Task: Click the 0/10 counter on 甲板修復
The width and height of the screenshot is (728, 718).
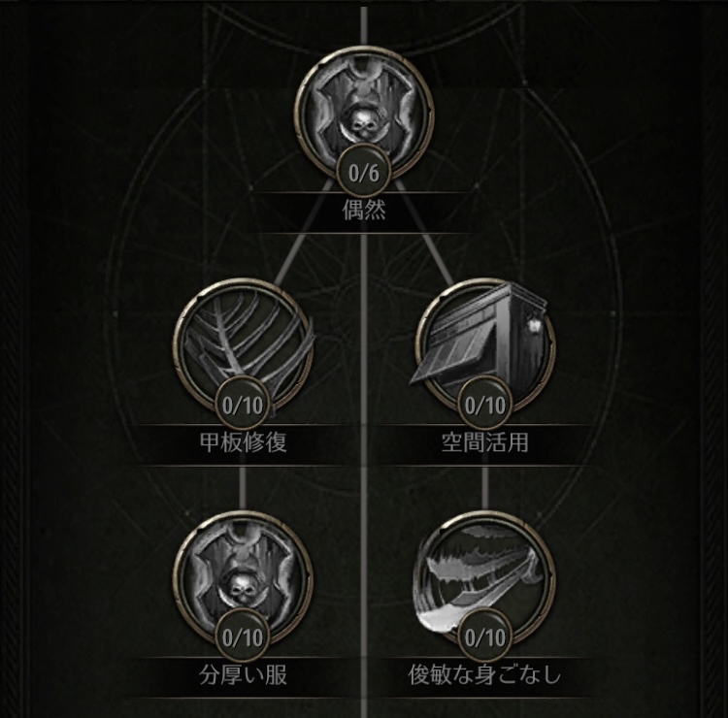Action: [x=243, y=406]
